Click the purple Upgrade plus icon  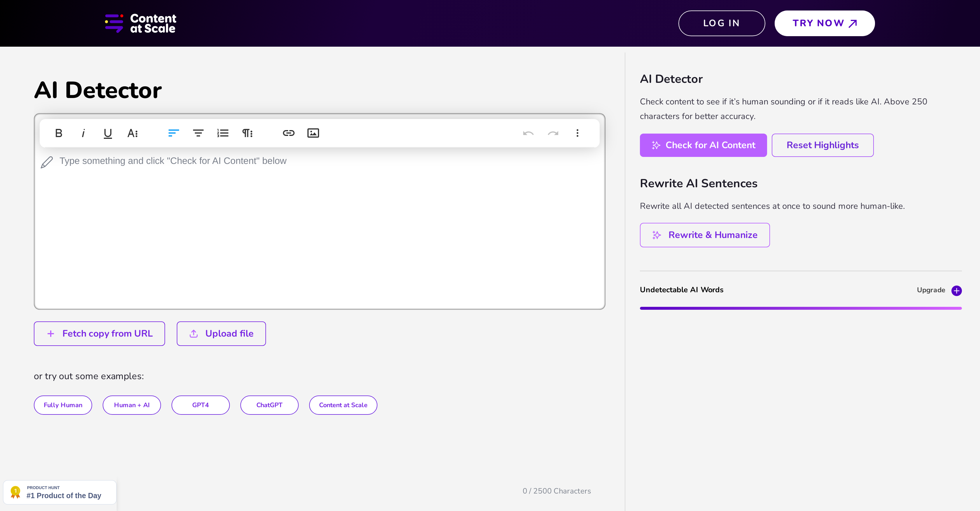957,290
